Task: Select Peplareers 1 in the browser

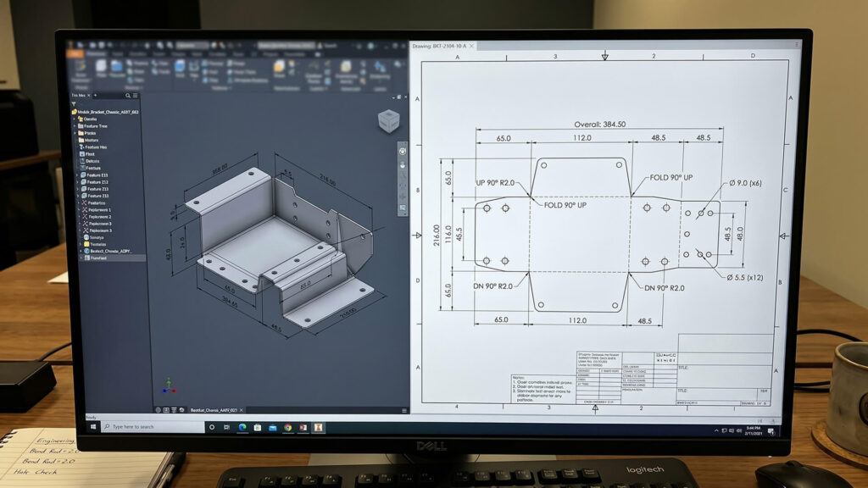Action: [x=96, y=210]
